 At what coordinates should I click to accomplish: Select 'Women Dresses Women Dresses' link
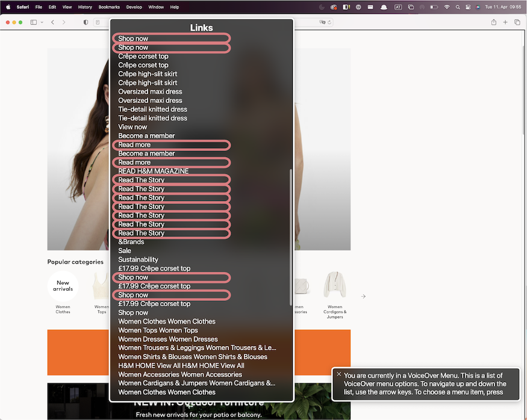point(168,339)
